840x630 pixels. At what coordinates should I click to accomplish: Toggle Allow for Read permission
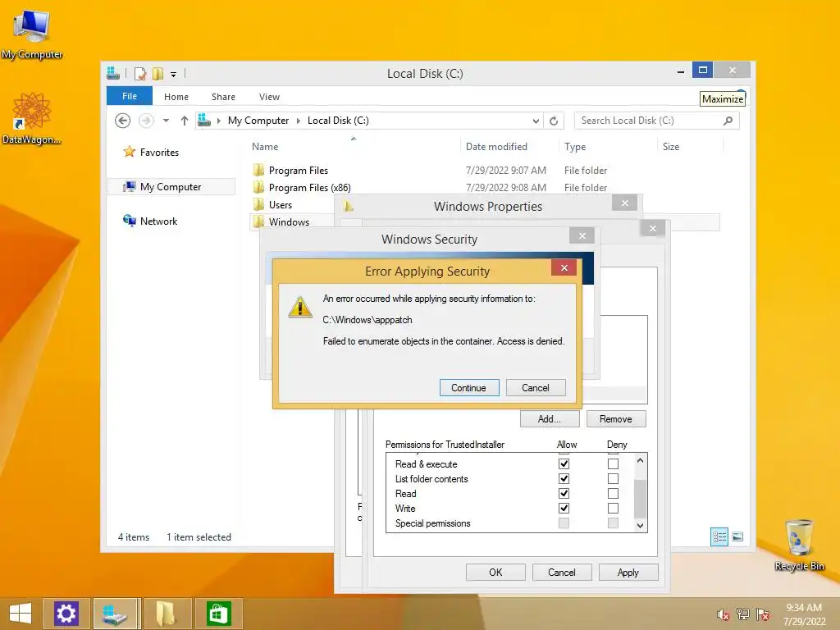click(x=564, y=493)
